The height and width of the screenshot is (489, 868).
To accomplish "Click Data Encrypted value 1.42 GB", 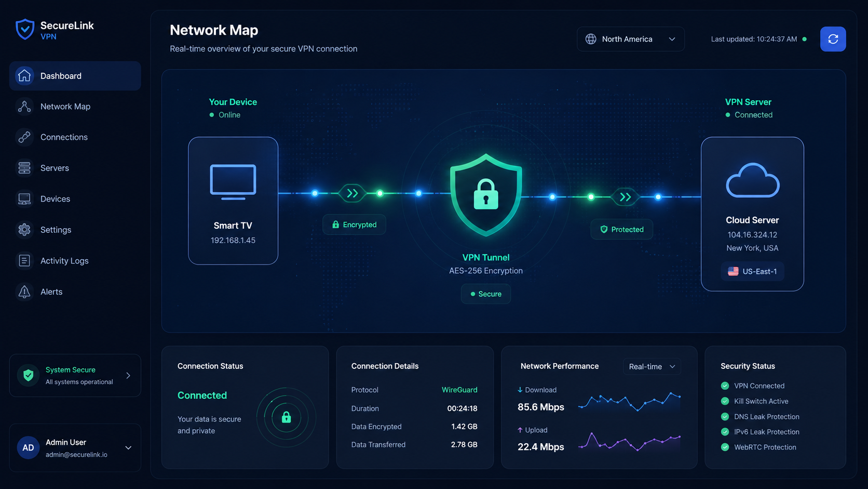I will click(464, 427).
